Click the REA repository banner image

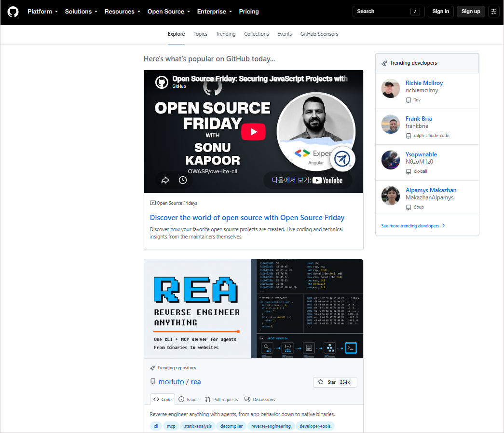(254, 309)
